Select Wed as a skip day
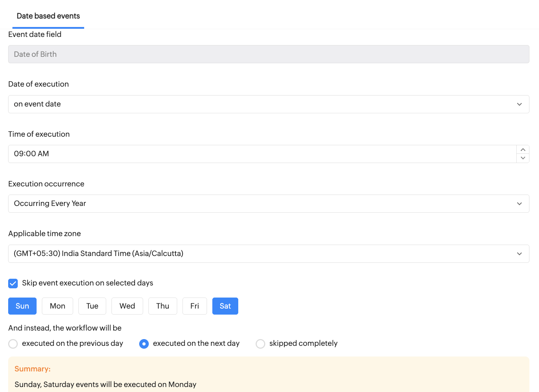Image resolution: width=539 pixels, height=392 pixels. [127, 306]
